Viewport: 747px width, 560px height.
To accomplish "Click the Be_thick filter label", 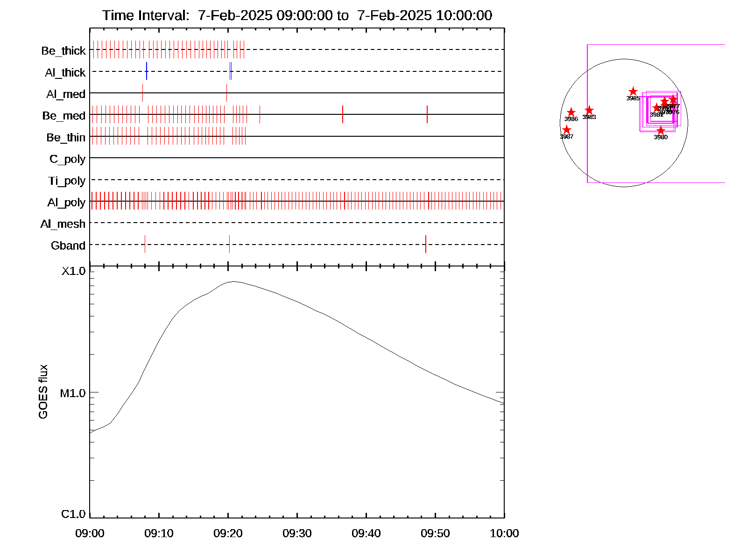I will tap(63, 50).
